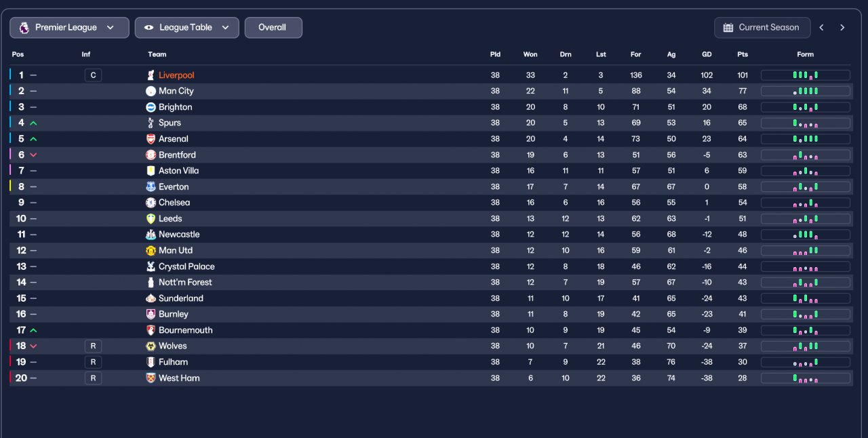Open the League Table view dropdown
The width and height of the screenshot is (868, 438).
coord(186,28)
